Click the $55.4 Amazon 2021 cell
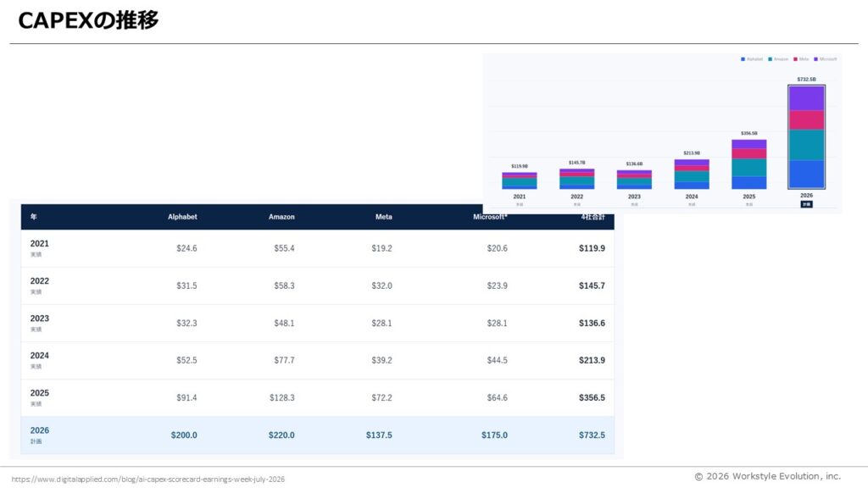The height and width of the screenshot is (488, 868). tap(284, 248)
